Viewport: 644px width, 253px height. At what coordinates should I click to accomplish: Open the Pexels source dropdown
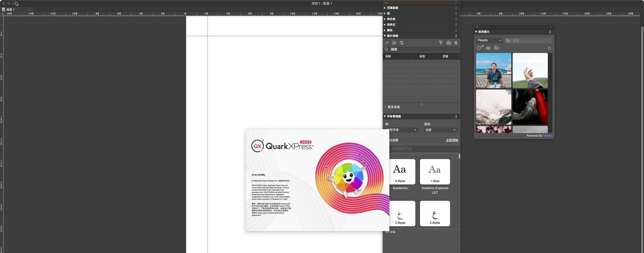489,40
